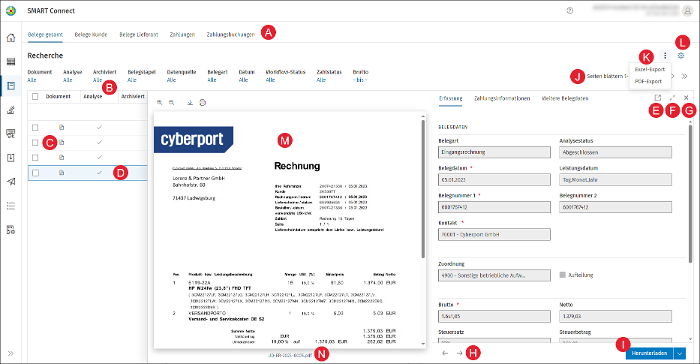Click the Kontakt field with Cyberport GmbH
700x364 pixels.
[x=494, y=234]
